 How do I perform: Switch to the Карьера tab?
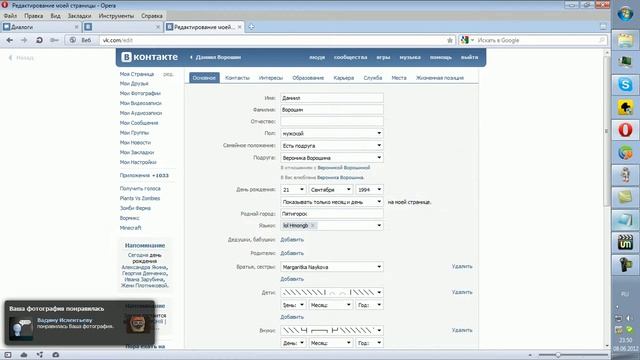(x=344, y=78)
